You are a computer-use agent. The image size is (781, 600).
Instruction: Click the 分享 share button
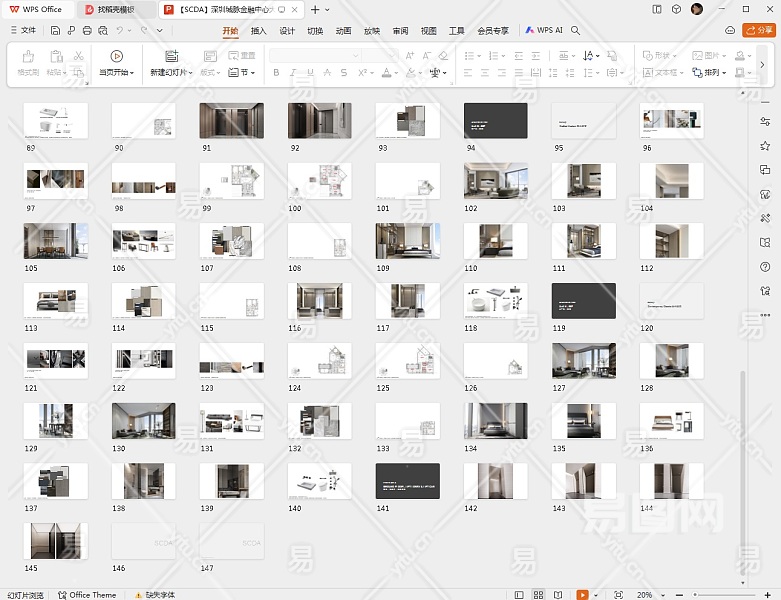tap(760, 31)
